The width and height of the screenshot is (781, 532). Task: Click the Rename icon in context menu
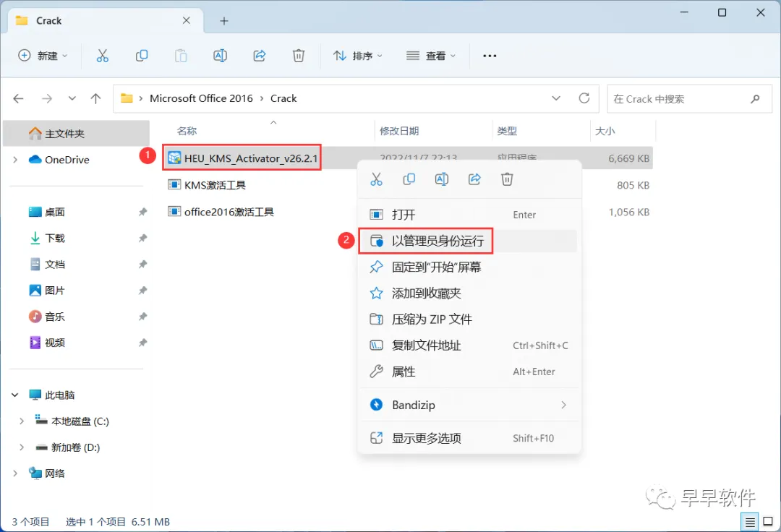coord(442,179)
